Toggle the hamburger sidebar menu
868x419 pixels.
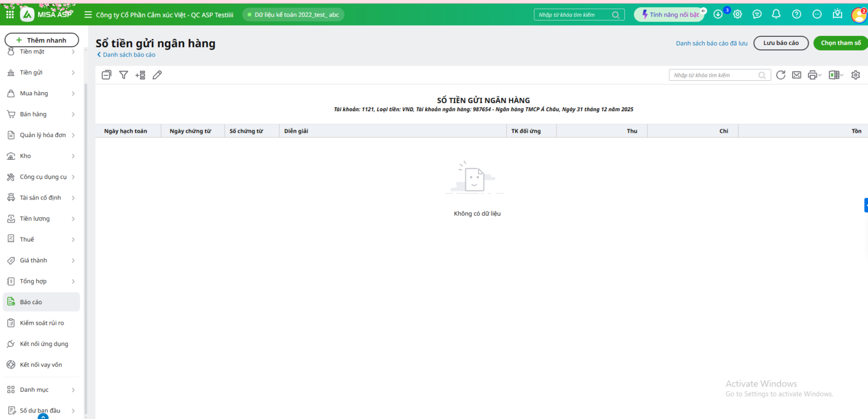click(88, 15)
